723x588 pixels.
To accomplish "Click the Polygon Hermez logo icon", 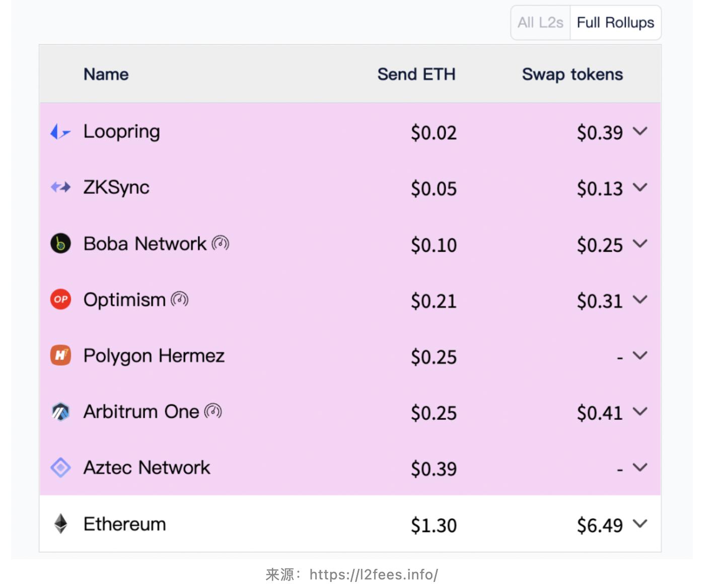I will pos(60,355).
